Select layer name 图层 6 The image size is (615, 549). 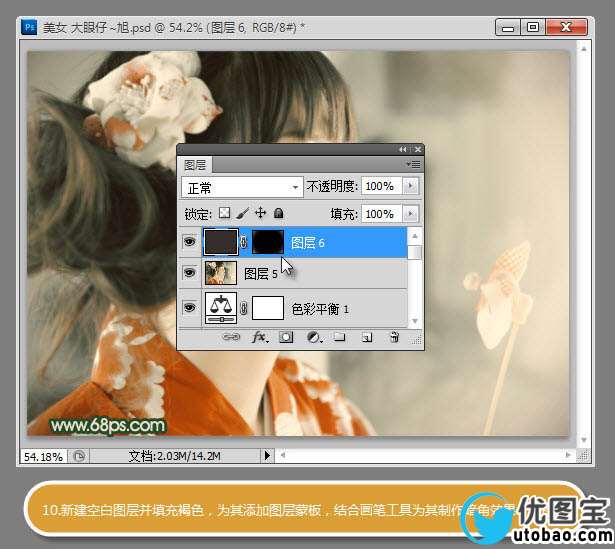pos(308,243)
